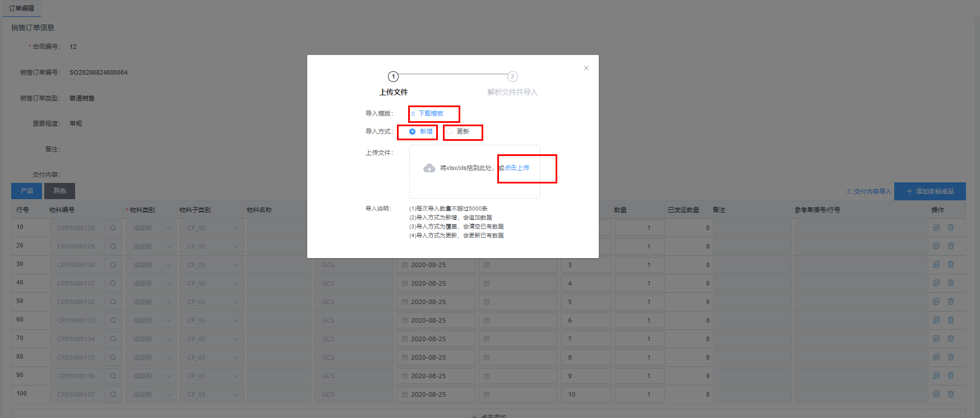Open 成品柜 category dropdown in row 40
Viewport: 980px width, 418px height.
(151, 283)
